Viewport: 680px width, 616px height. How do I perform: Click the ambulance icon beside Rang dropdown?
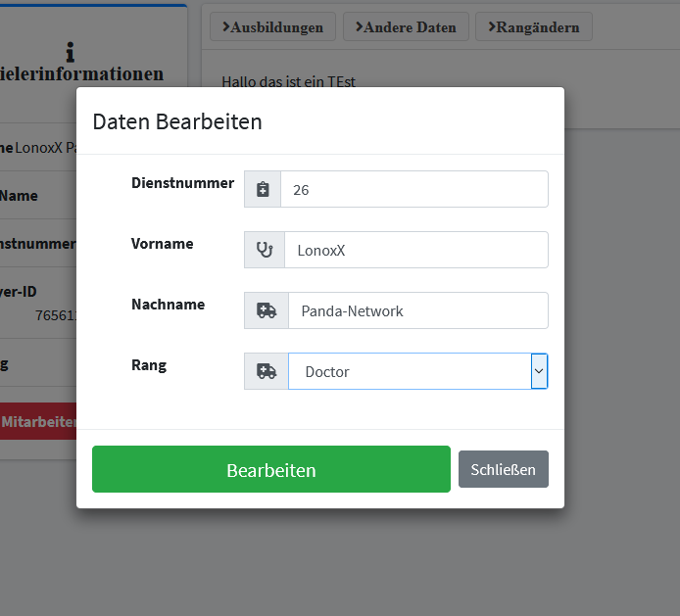(266, 371)
